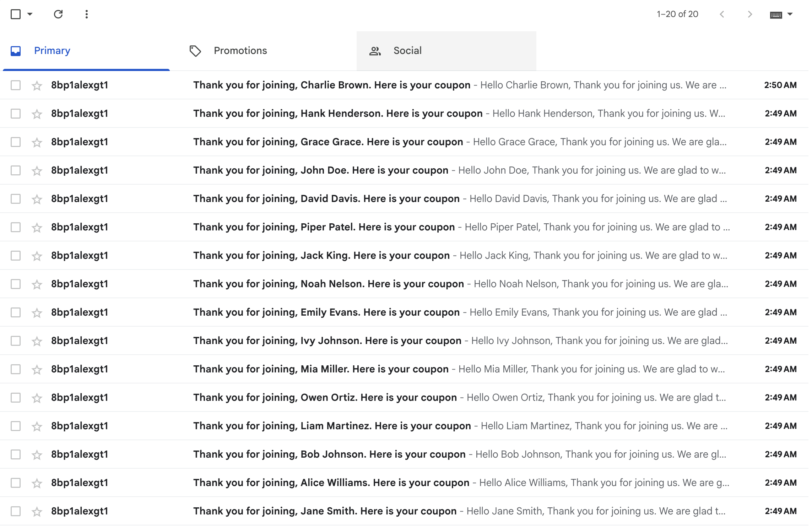
Task: Switch to the Social tab
Action: coord(407,51)
